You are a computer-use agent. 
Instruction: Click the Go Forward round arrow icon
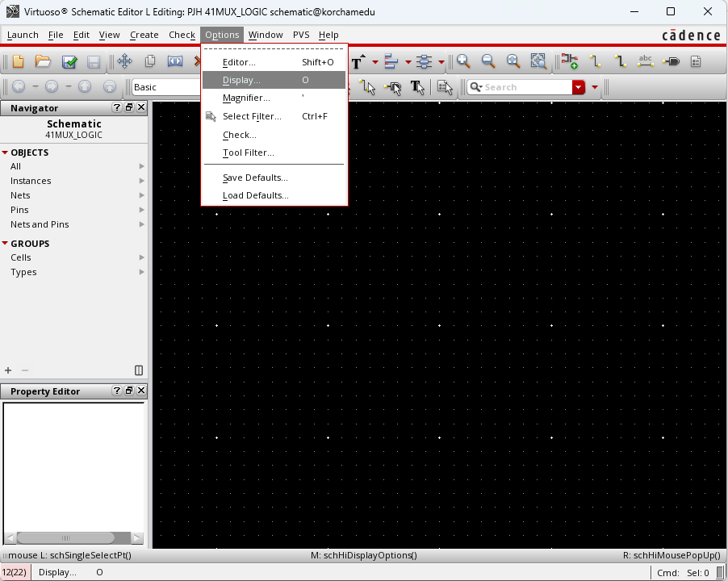[52, 86]
